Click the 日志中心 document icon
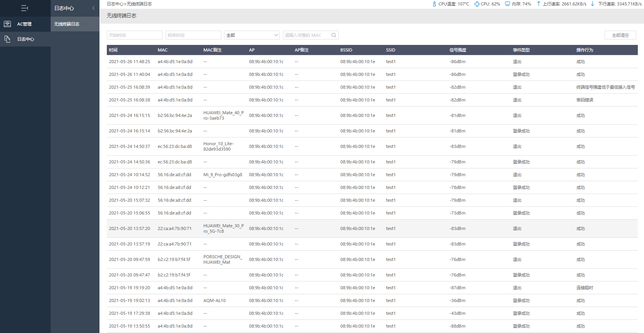Screen dimensions: 644x333 [x=7, y=39]
